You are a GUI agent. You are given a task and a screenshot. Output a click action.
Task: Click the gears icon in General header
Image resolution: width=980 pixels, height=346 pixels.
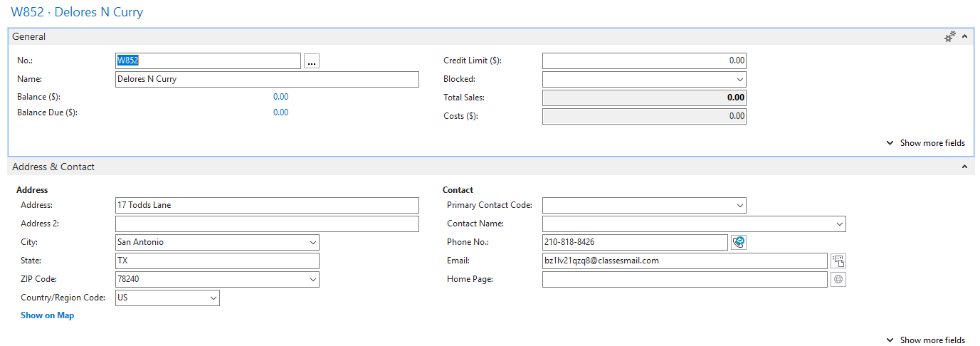tap(949, 36)
